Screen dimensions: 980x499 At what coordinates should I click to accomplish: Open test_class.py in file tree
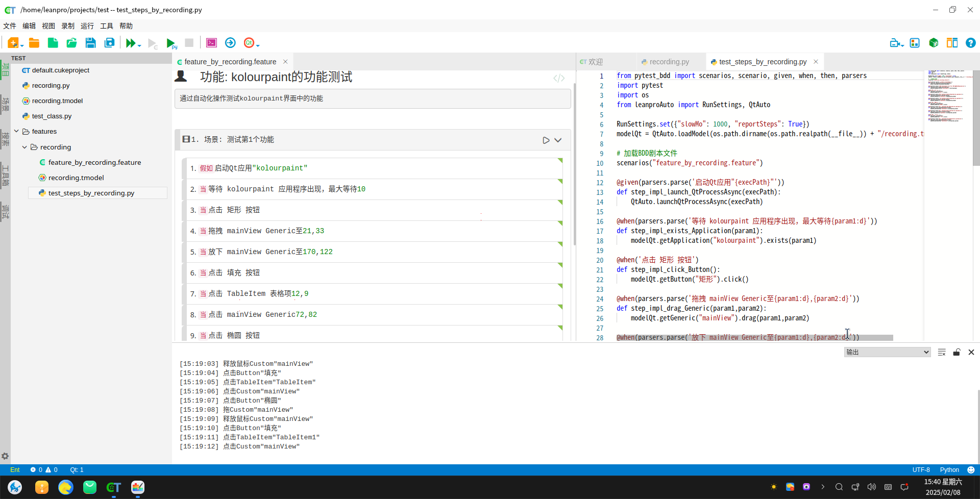coord(52,116)
